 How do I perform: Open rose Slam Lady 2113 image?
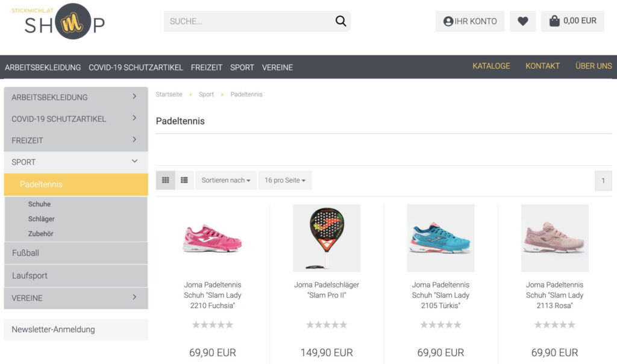click(x=555, y=238)
